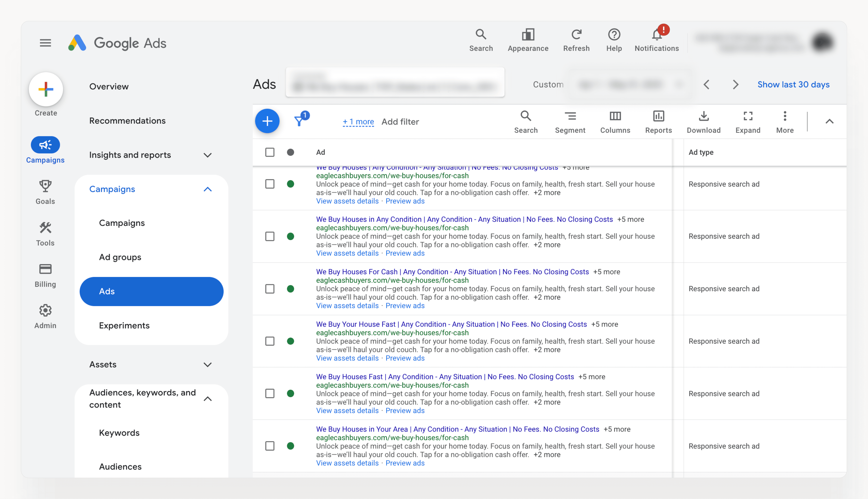Open Preview ads for the first ad
Screen dimensions: 868x499
[405, 201]
